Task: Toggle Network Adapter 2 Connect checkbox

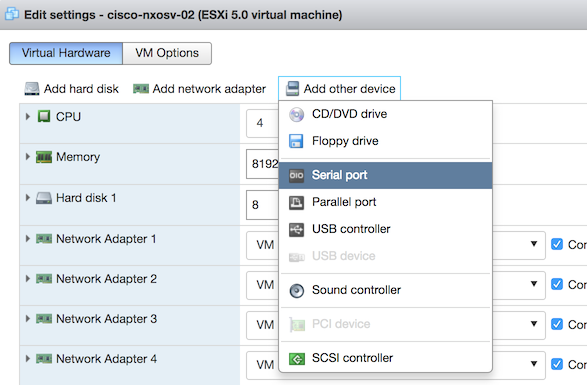Action: [557, 284]
